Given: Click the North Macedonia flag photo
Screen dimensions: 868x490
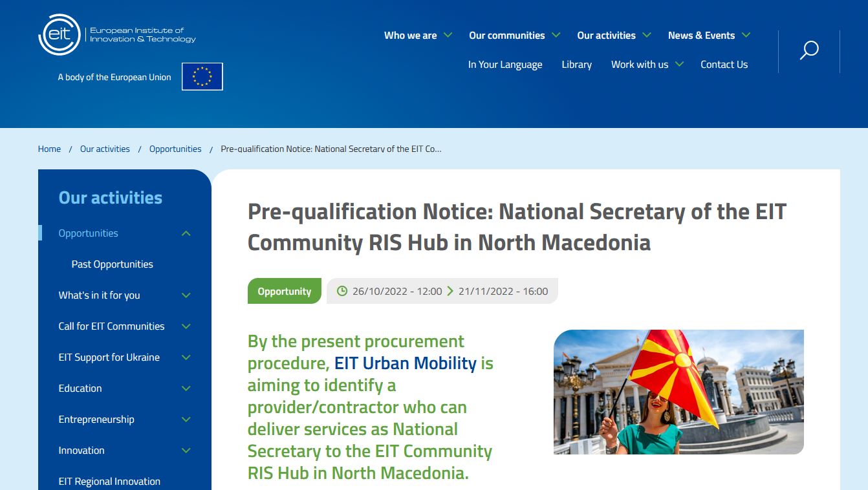Looking at the screenshot, I should 678,392.
